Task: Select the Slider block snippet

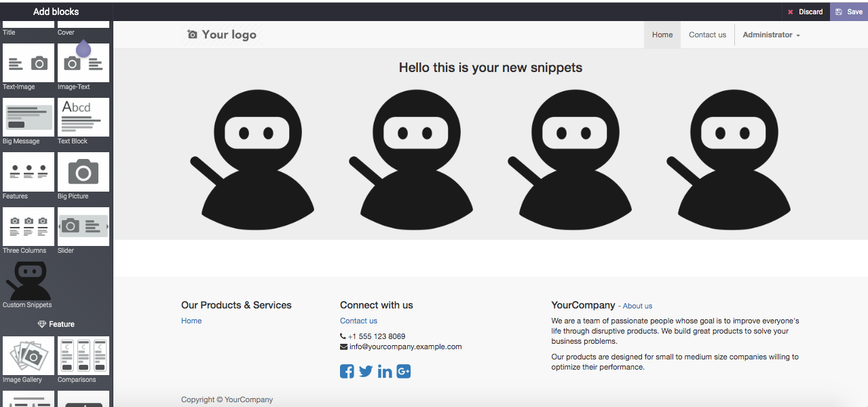Action: click(x=83, y=227)
